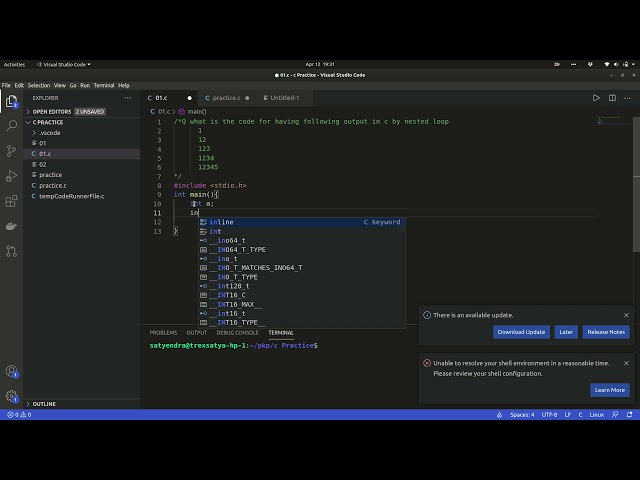Open the GitHub Pull Requests view
The width and height of the screenshot is (640, 480).
(x=11, y=251)
